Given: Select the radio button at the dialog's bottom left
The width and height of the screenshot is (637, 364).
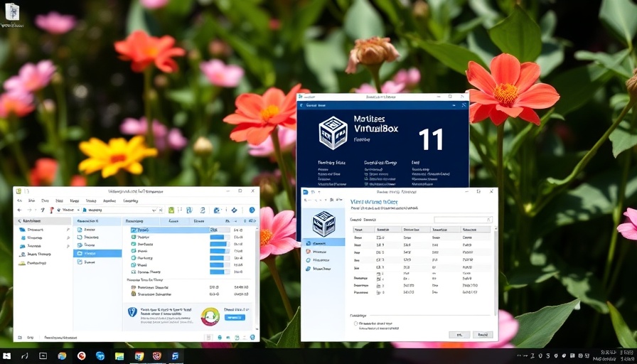Looking at the screenshot, I should [356, 323].
